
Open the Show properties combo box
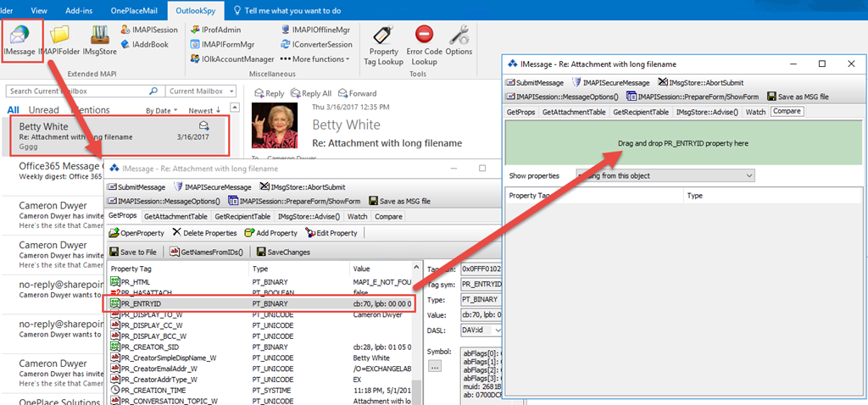(x=665, y=175)
